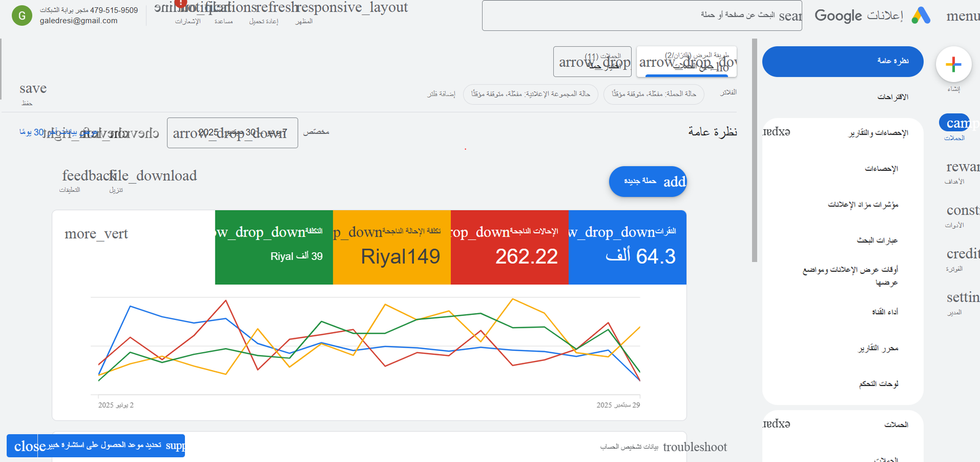Viewport: 980px width, 462px height.
Task: Collapse the الإحصاءات والتقارير section
Action: coord(777,132)
